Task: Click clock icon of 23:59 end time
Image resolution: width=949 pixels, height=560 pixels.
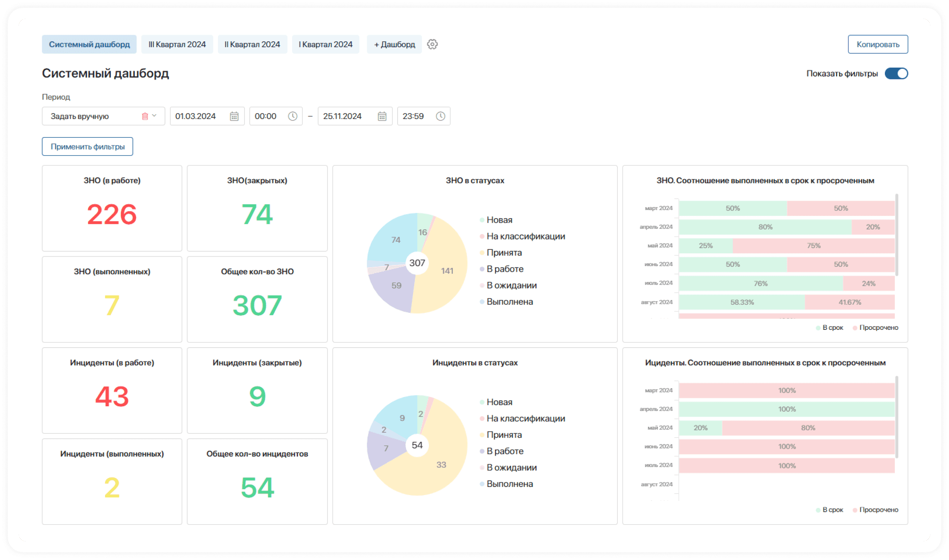Action: (x=440, y=116)
